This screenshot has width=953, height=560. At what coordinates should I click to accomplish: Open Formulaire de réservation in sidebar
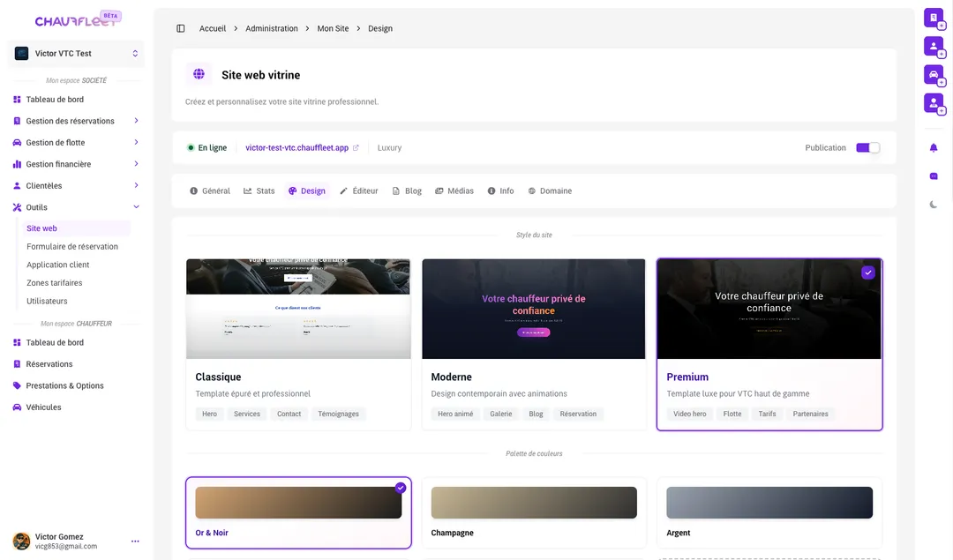tap(72, 247)
